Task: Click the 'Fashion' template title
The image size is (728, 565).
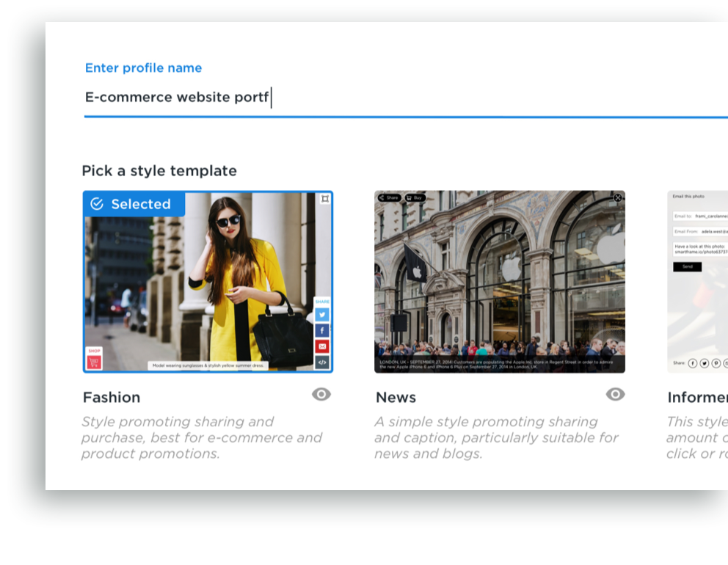Action: tap(112, 398)
